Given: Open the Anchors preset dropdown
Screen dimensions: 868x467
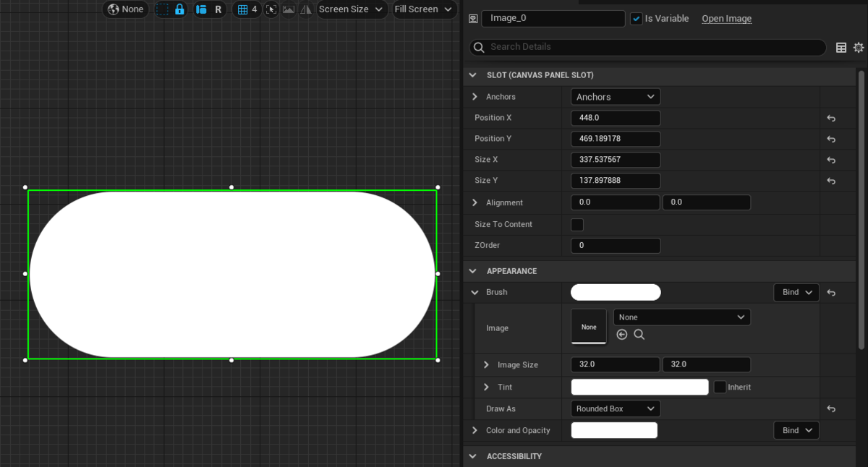Looking at the screenshot, I should pyautogui.click(x=616, y=97).
